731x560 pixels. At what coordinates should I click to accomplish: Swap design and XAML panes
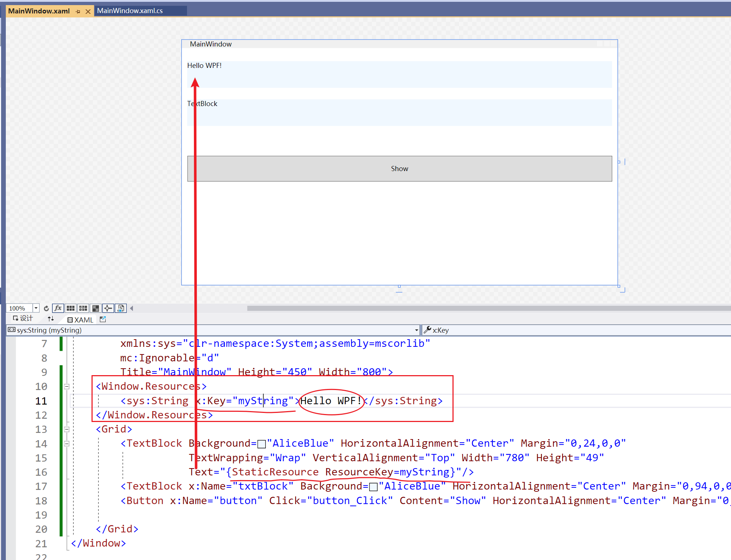coord(51,318)
